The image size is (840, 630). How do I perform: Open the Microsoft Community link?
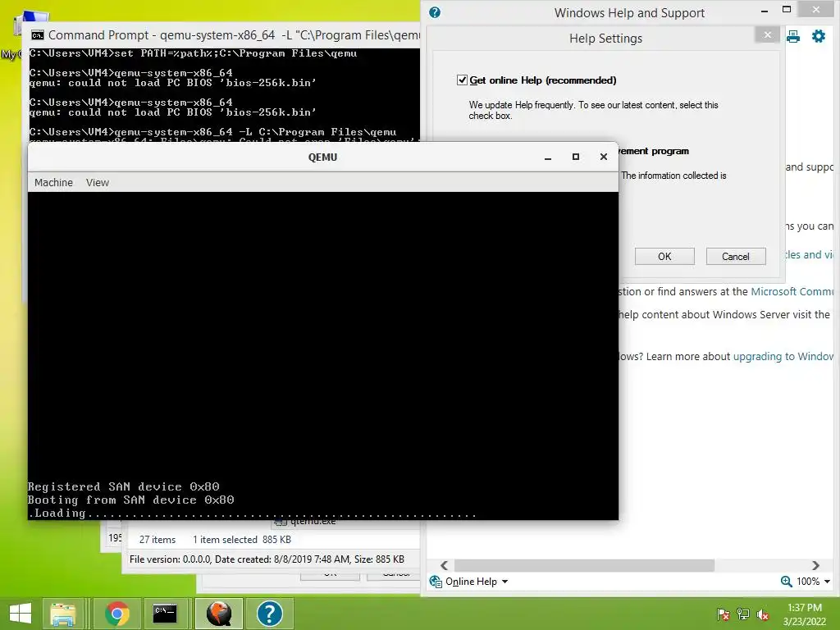pos(792,291)
